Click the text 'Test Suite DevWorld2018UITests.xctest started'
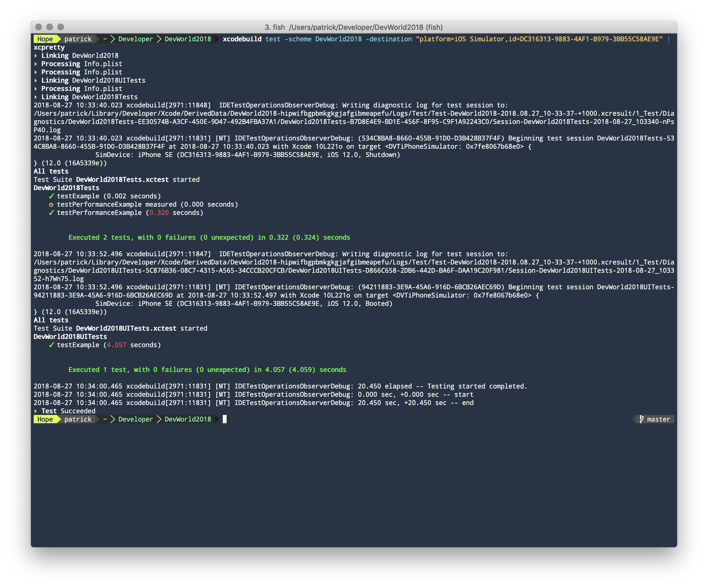This screenshot has height=588, width=708. (x=120, y=328)
